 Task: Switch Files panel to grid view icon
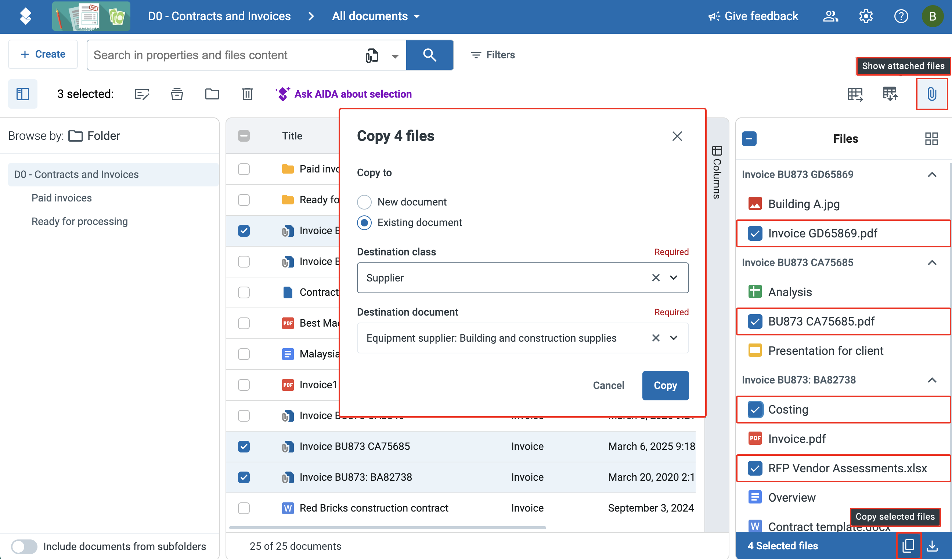tap(931, 139)
